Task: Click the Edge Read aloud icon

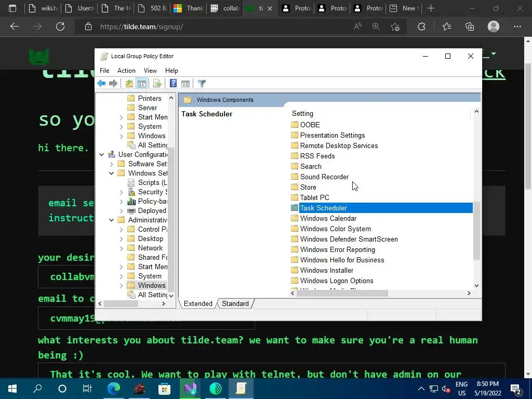Action: point(357,26)
